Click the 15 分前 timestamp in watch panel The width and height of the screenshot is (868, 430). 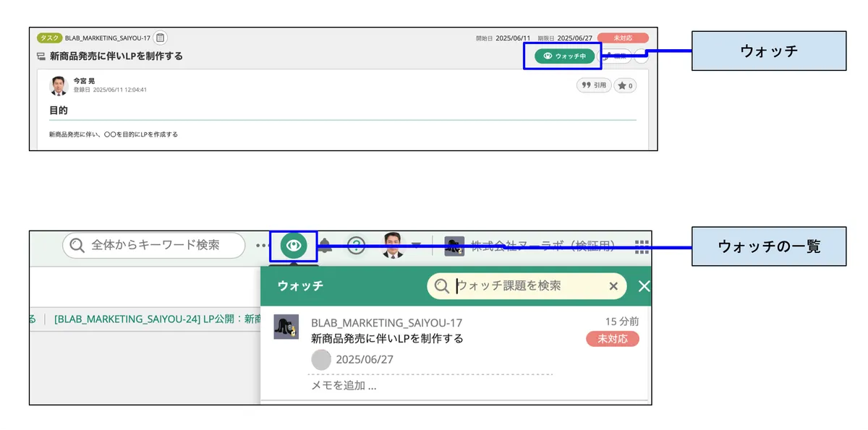tap(622, 322)
